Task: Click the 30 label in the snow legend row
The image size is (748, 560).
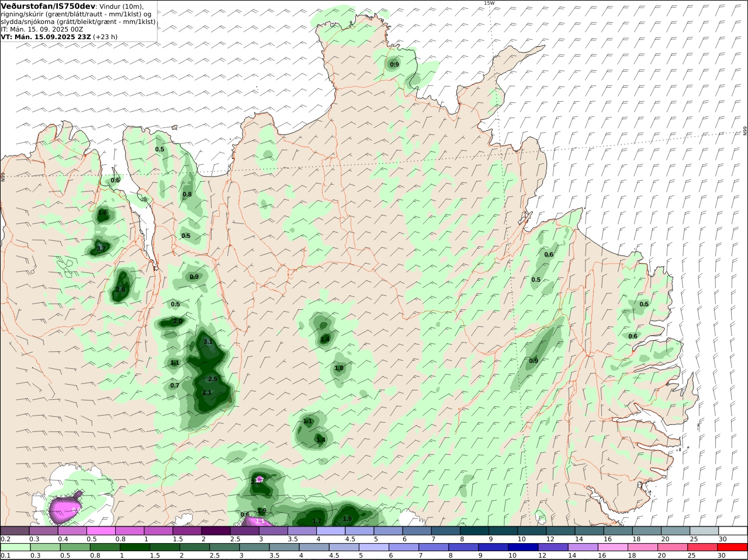Action: [x=722, y=539]
